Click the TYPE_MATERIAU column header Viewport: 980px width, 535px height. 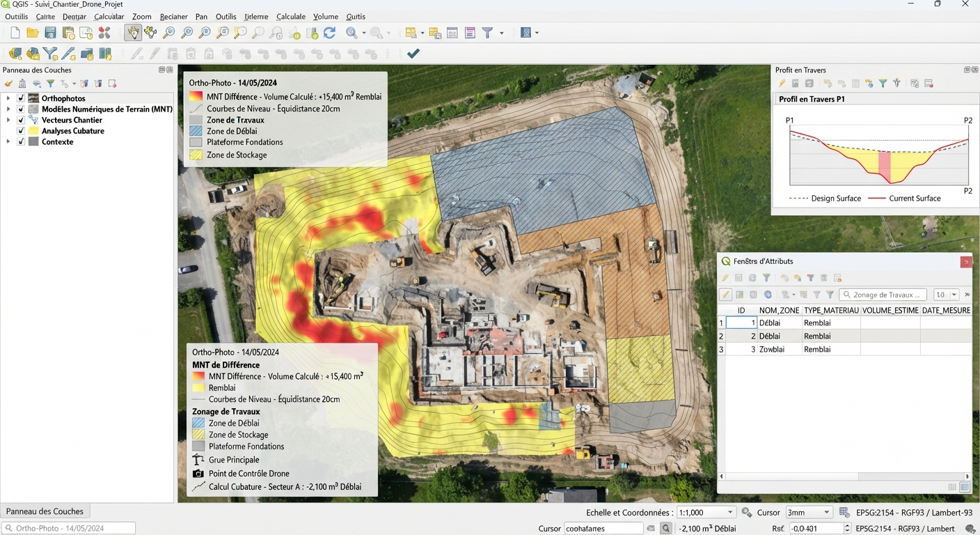(831, 310)
